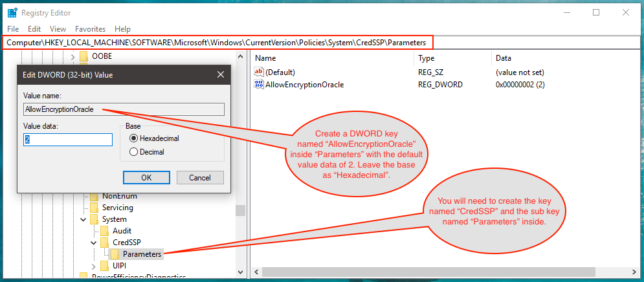The height and width of the screenshot is (282, 644).
Task: Expand the UIPI key
Action: pyautogui.click(x=93, y=266)
